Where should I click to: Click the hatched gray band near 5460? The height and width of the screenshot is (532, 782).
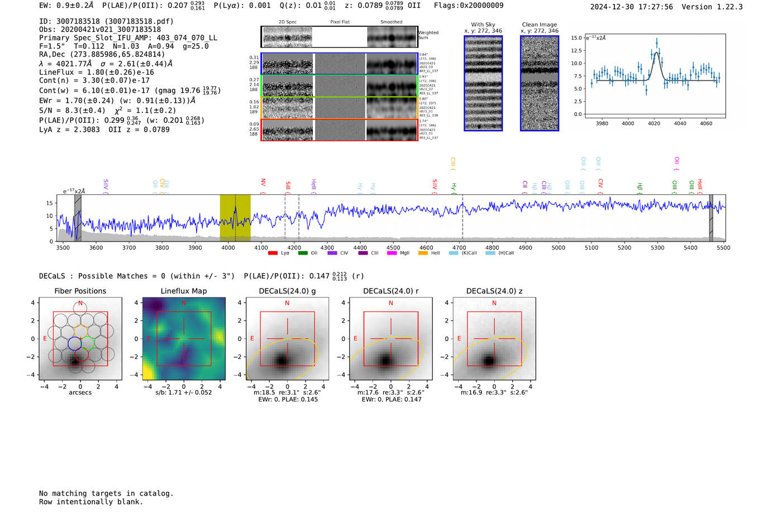(x=711, y=218)
